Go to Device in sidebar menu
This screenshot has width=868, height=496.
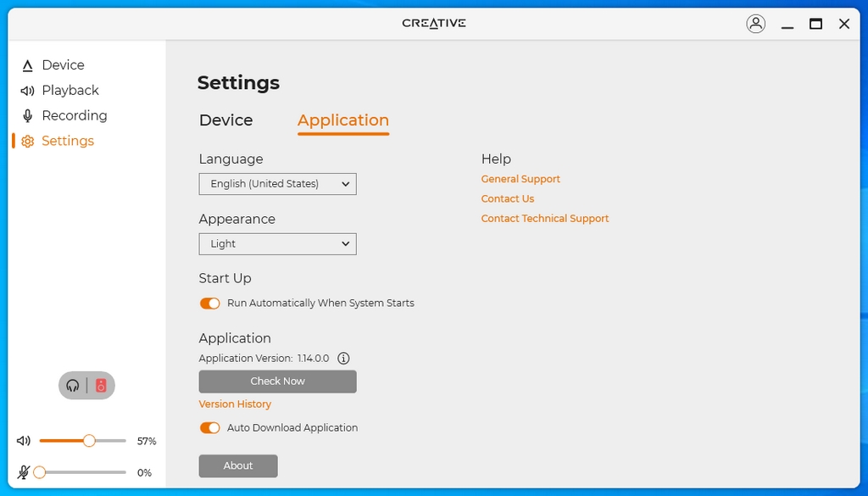tap(63, 65)
